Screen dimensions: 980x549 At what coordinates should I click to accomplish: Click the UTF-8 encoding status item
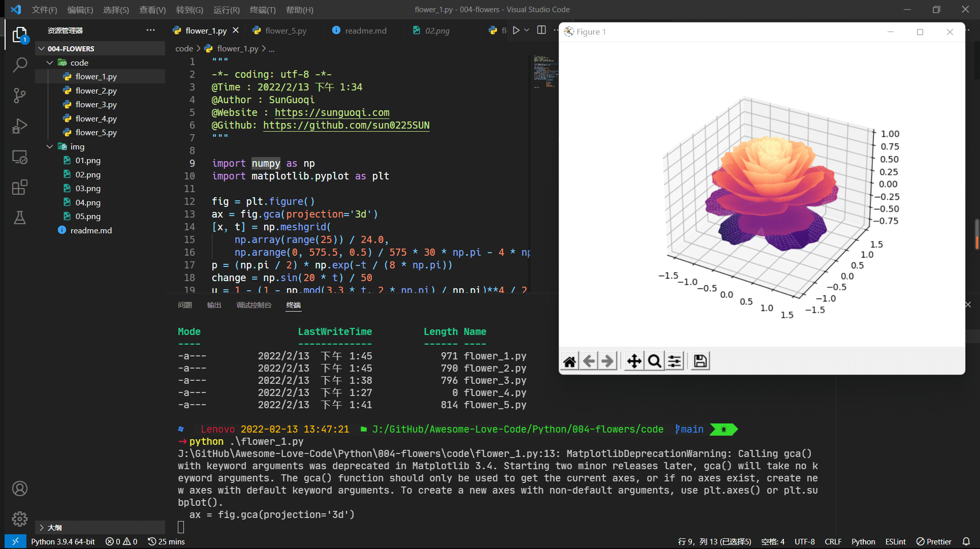pyautogui.click(x=804, y=541)
